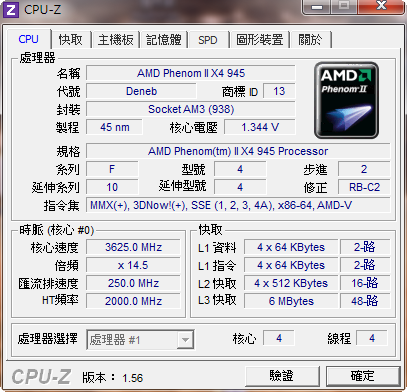Click the stepping value 2
This screenshot has width=407, height=392.
coord(364,169)
